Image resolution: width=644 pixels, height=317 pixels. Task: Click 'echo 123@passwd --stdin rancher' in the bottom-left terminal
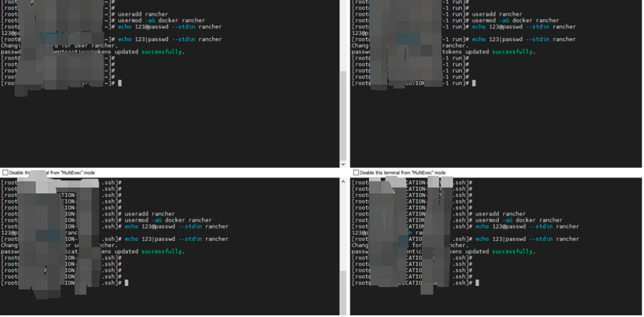pos(177,227)
